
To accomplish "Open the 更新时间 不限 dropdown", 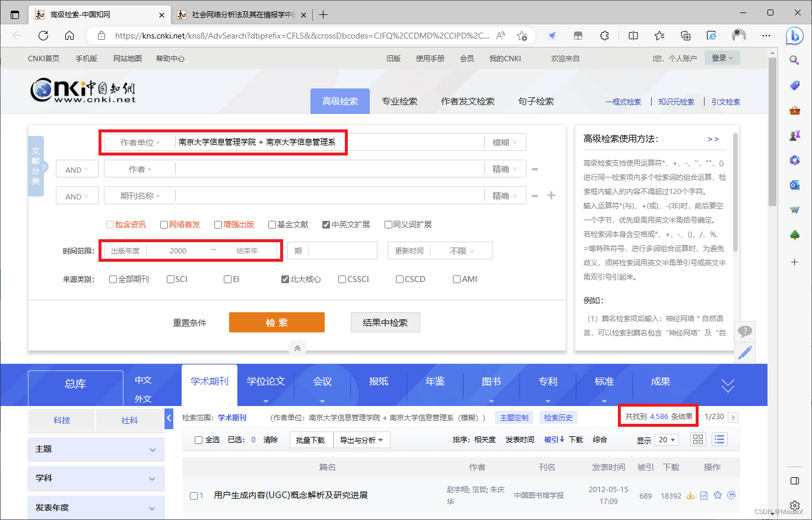I will point(462,251).
